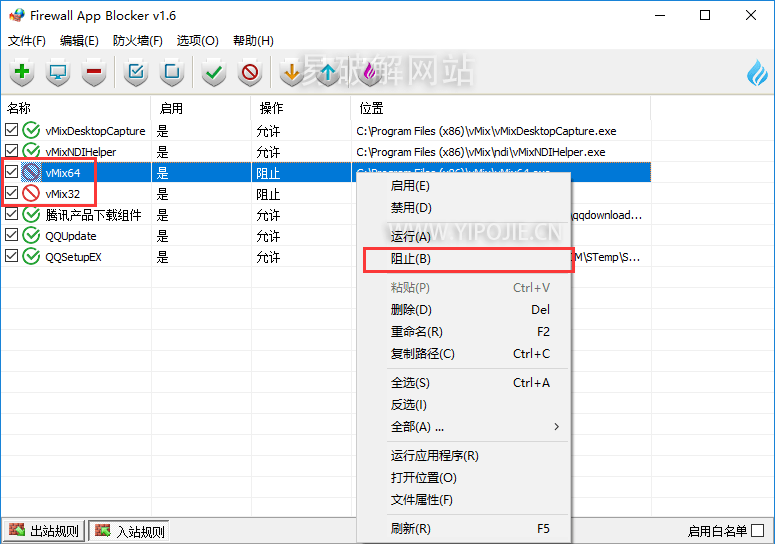Viewport: 775px width, 544px height.
Task: Choose 复制路径(C) in the context menu
Action: [464, 354]
